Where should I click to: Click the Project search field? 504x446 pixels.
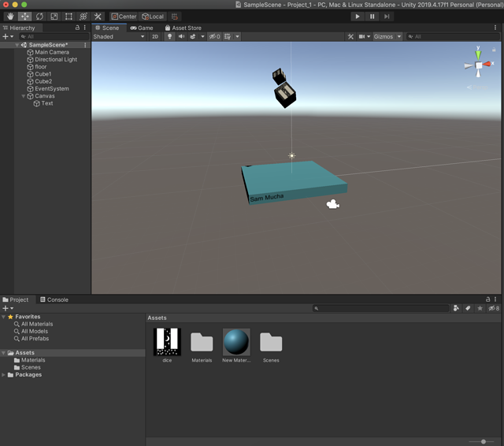point(380,308)
